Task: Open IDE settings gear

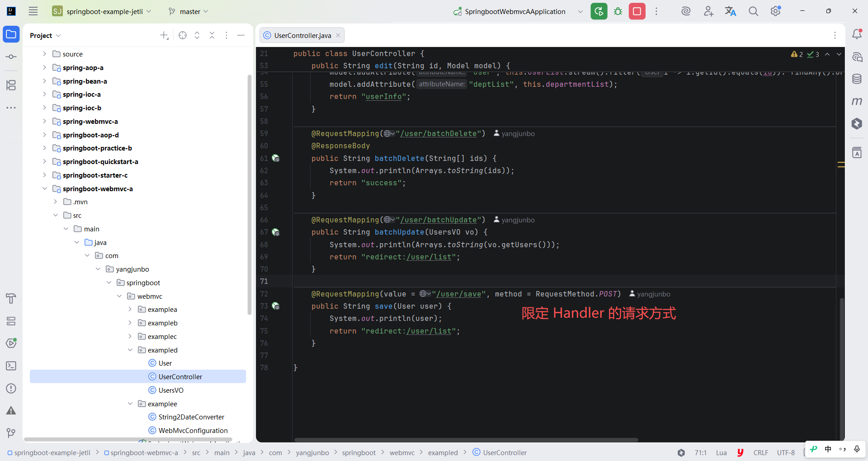Action: 776,11
